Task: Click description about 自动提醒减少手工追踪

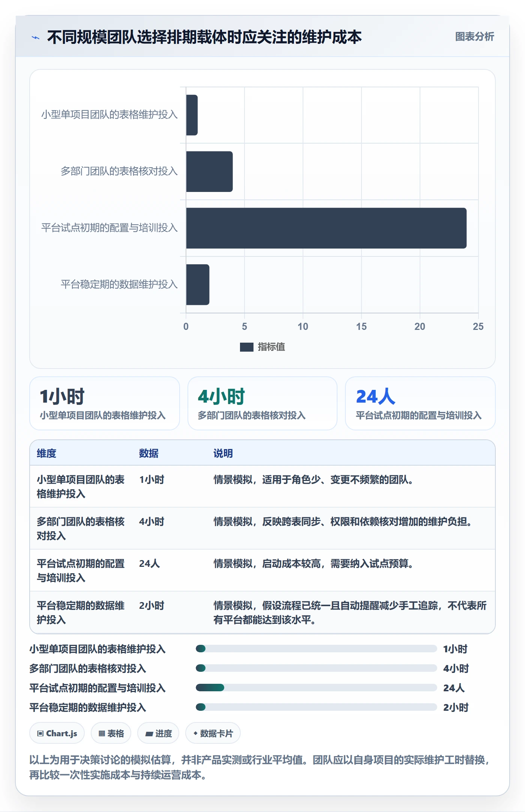Action: click(x=350, y=613)
